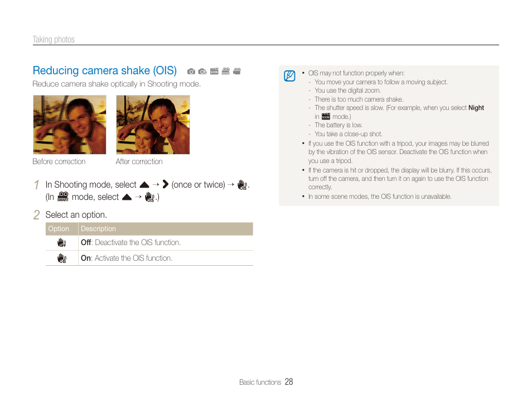This screenshot has height=402, width=532.
Task: Click the up triangle icon in step 1
Action: pos(144,185)
